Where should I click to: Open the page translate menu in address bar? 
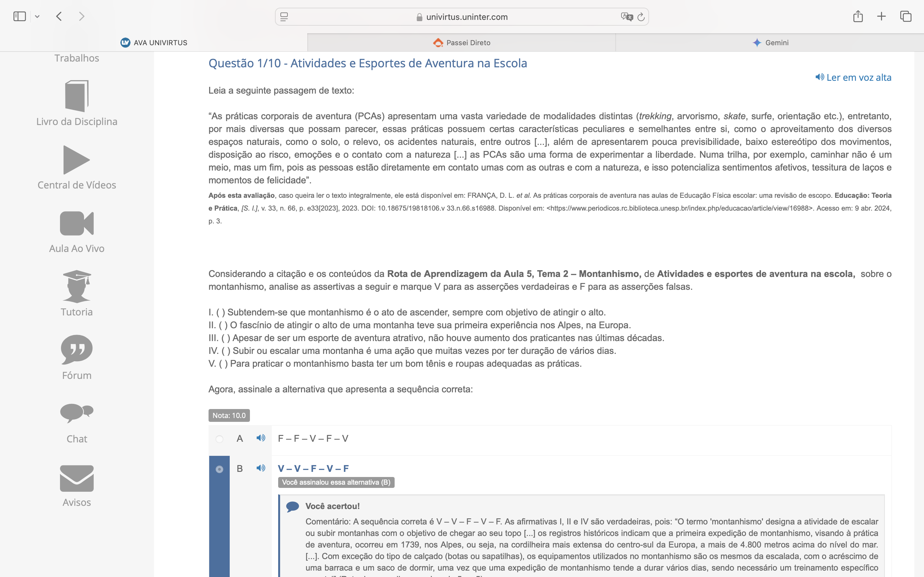click(x=627, y=17)
